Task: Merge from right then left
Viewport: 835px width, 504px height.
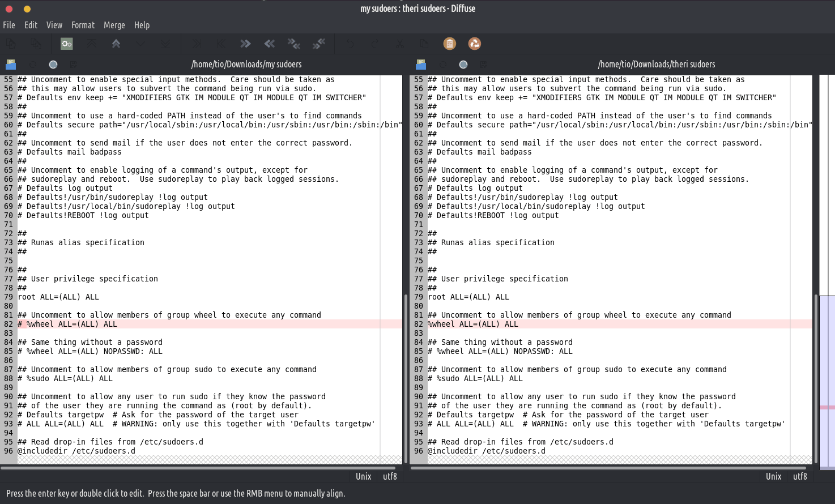Action: tap(319, 44)
